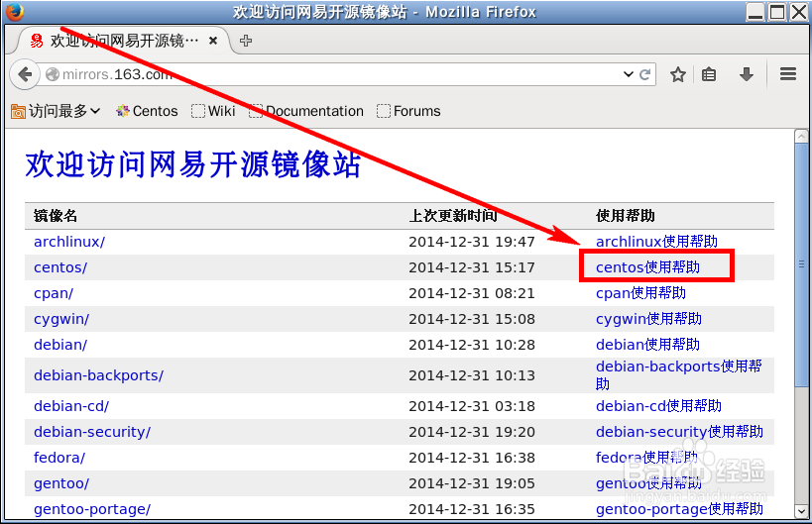The height and width of the screenshot is (524, 812).
Task: Click the timestamp 2014-12-31 08:21
Action: (x=472, y=293)
